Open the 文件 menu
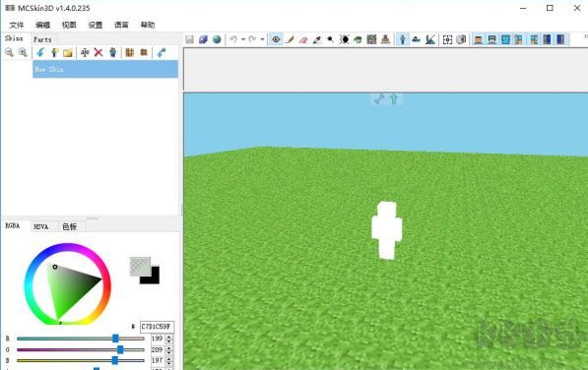 17,25
